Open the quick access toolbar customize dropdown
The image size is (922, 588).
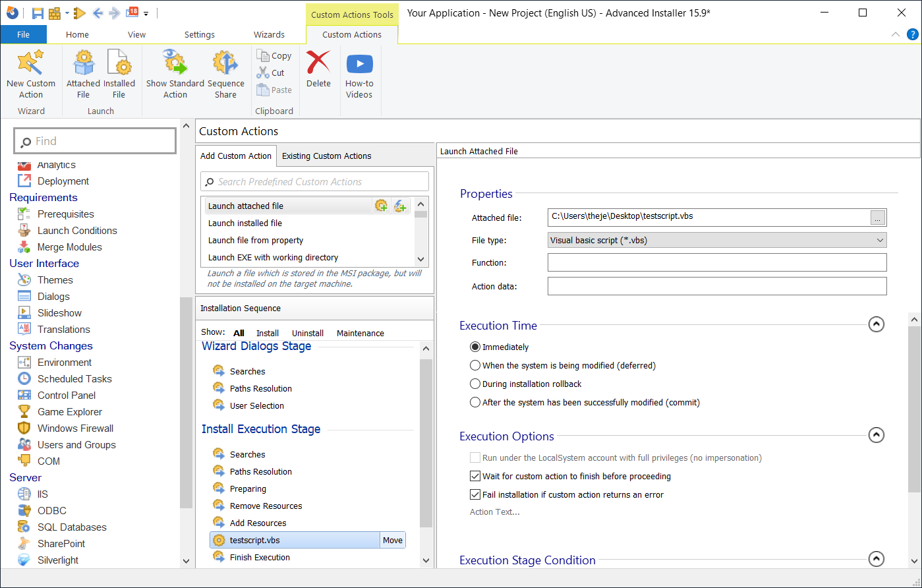point(146,14)
